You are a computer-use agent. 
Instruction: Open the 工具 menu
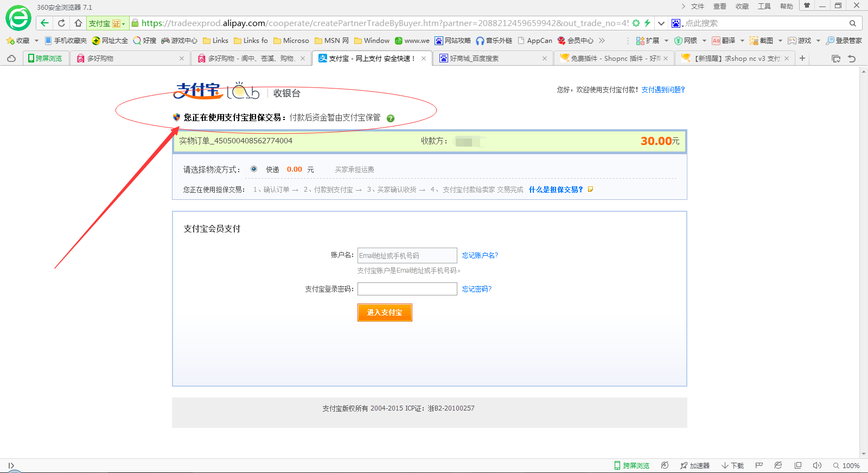pos(764,7)
